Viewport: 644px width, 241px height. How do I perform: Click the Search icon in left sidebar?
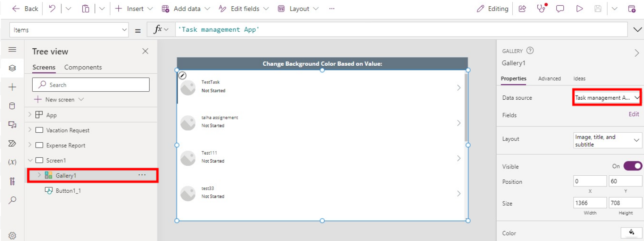(x=12, y=200)
